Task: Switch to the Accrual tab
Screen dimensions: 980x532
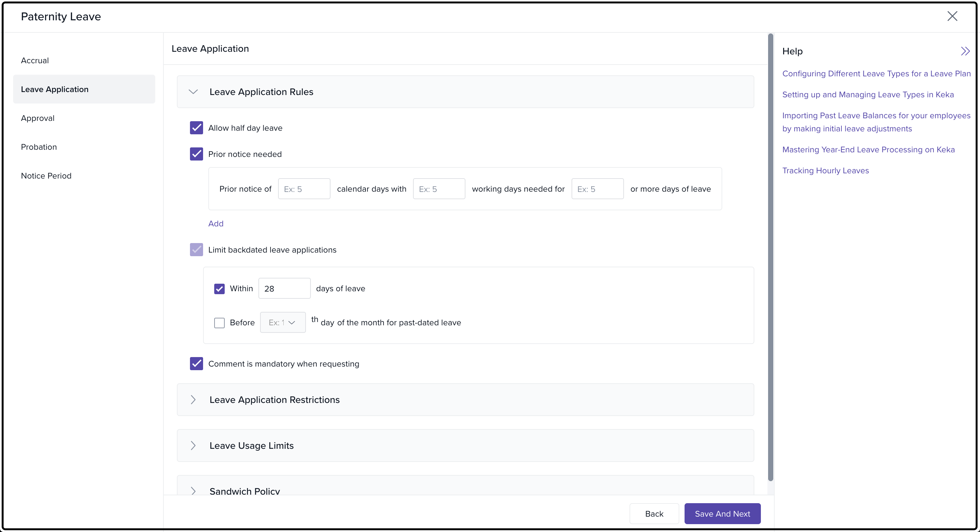Action: (35, 61)
